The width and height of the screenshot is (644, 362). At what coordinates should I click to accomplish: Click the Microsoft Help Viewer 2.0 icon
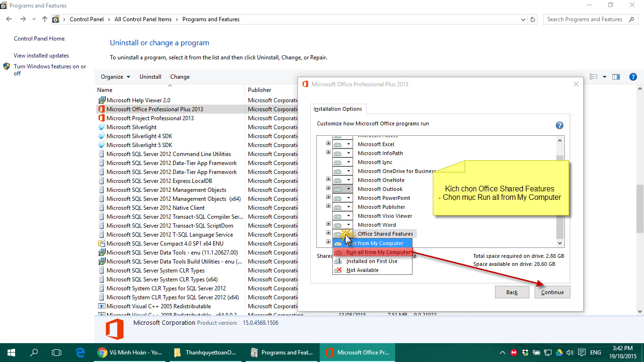pos(101,100)
